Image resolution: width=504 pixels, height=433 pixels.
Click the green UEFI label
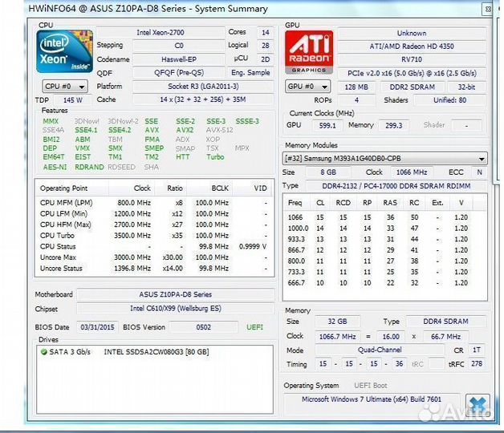click(x=255, y=327)
